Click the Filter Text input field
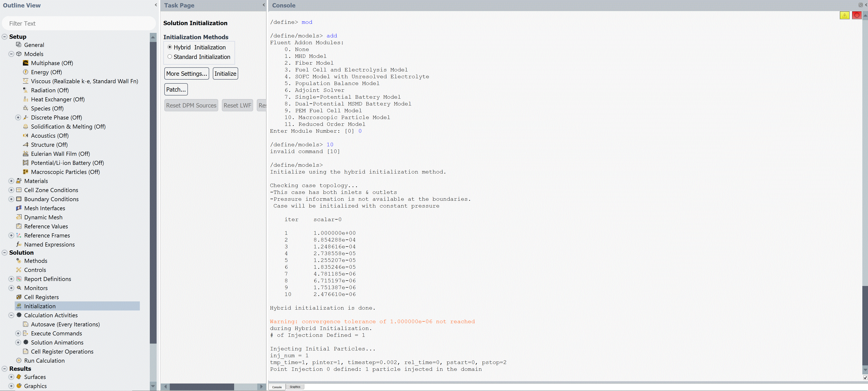The width and height of the screenshot is (868, 391). tap(79, 23)
